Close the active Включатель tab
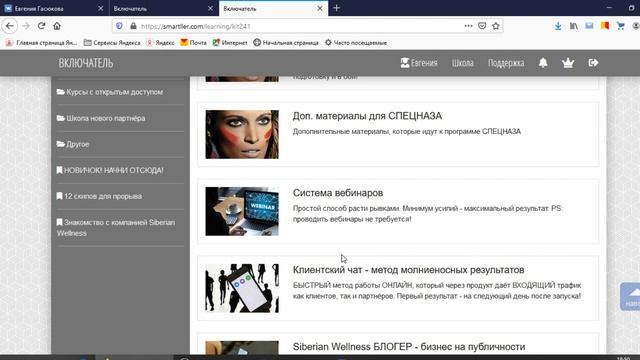The height and width of the screenshot is (360, 640). (320, 8)
